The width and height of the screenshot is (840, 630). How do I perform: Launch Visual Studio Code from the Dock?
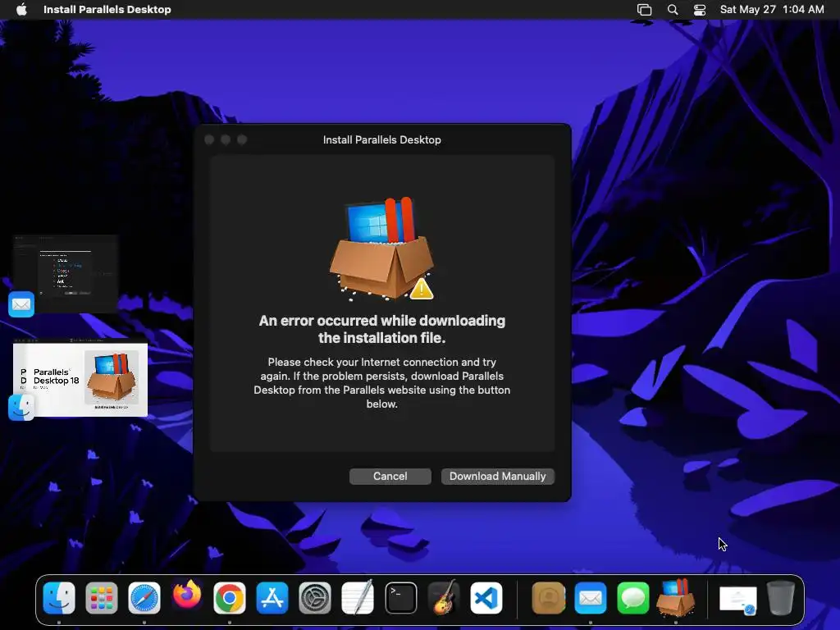pyautogui.click(x=486, y=598)
